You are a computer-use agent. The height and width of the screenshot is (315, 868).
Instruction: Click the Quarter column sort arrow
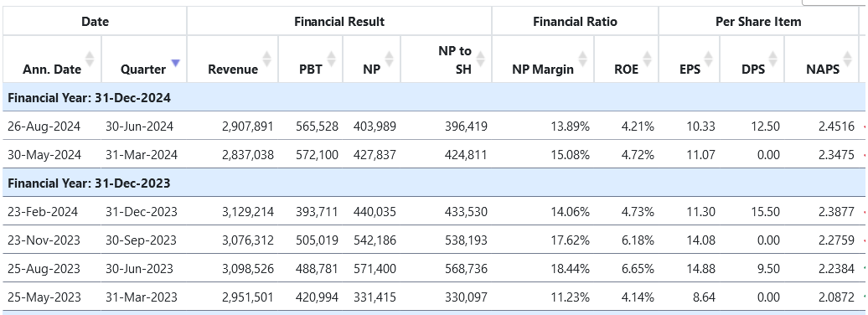click(x=175, y=63)
